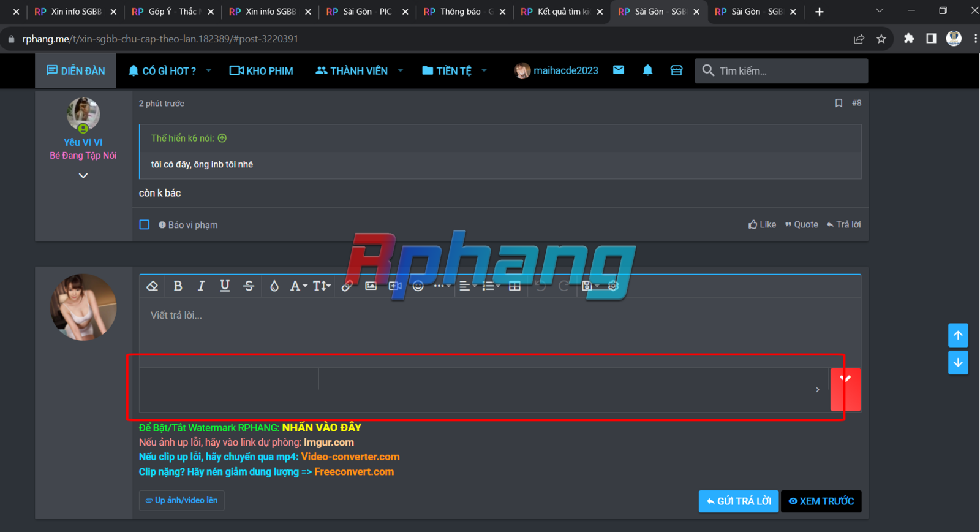This screenshot has width=980, height=532.
Task: Bookmark this page with the star icon
Action: tap(881, 39)
